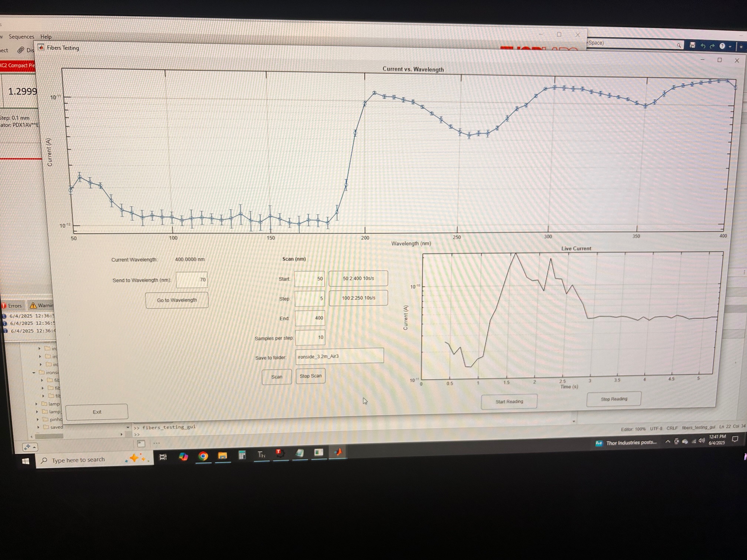
Task: Open the Sequences menu
Action: (21, 37)
